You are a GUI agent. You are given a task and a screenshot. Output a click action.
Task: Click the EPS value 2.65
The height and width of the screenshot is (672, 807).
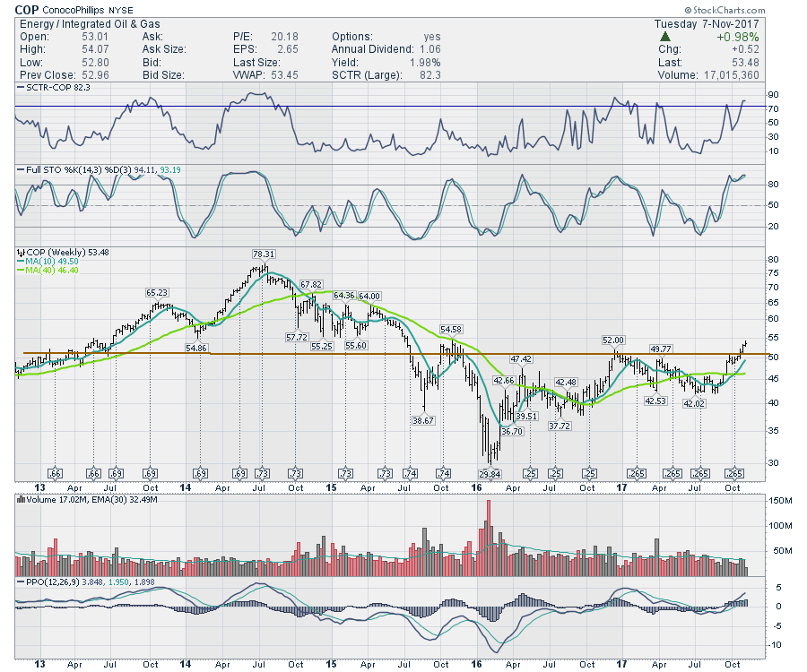[288, 49]
